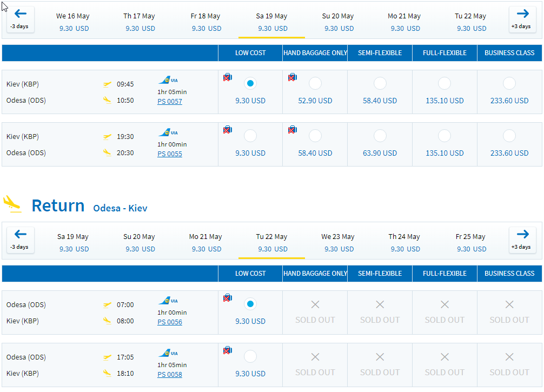Click the UIA airline logo for flight PS 0055
544x392 pixels.
(x=169, y=132)
